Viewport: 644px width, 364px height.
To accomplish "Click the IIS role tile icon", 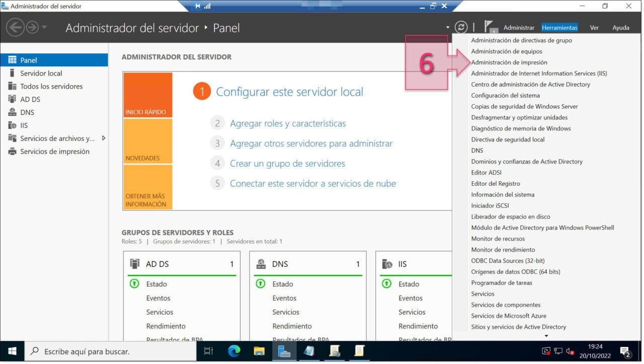I will 387,264.
